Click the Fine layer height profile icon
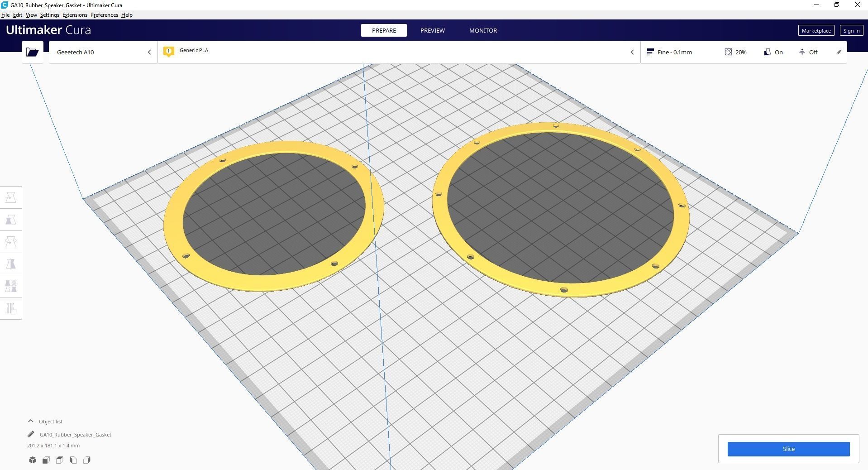Screen dimensions: 868x470 [650, 52]
